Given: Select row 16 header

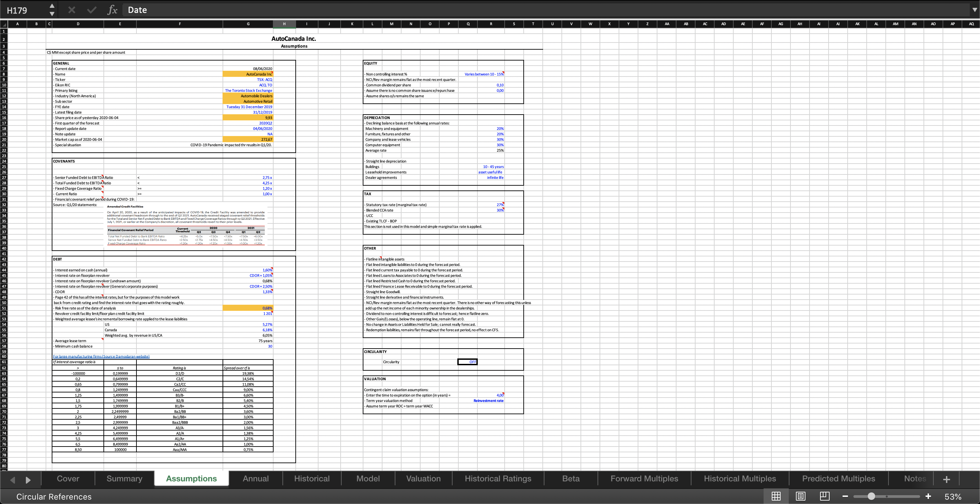Looking at the screenshot, I should click(4, 118).
